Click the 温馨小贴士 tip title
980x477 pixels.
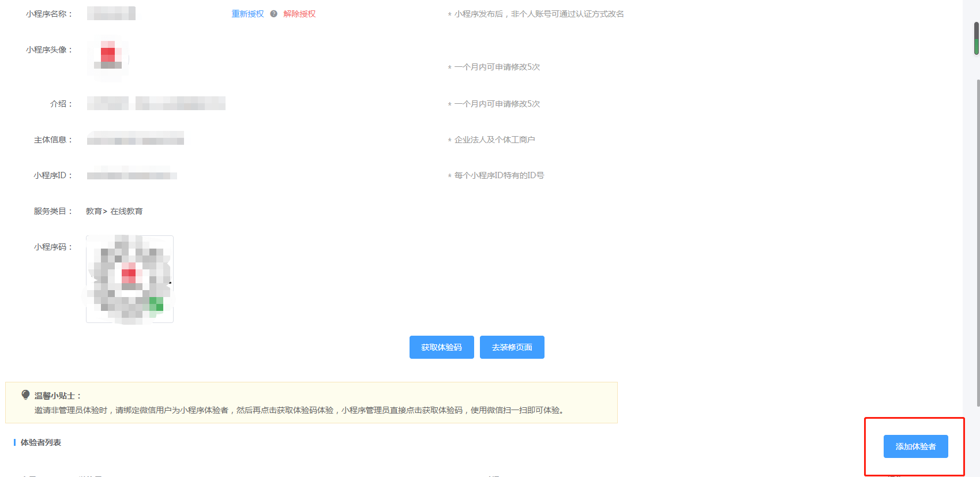pyautogui.click(x=58, y=396)
